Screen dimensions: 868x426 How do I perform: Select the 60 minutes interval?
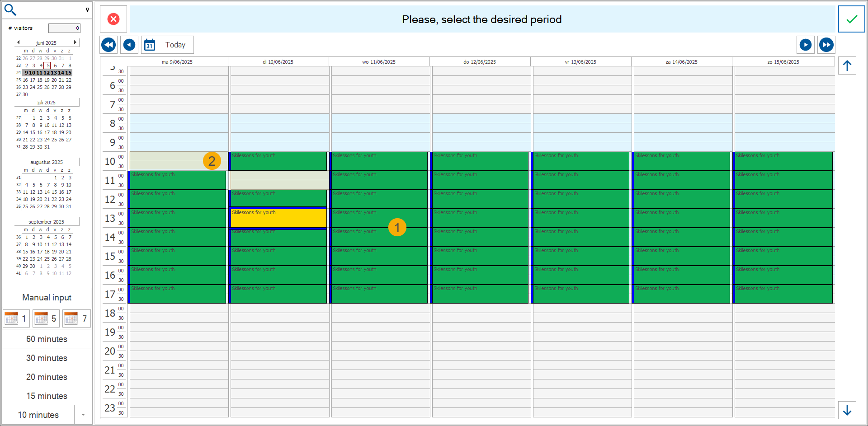[47, 339]
